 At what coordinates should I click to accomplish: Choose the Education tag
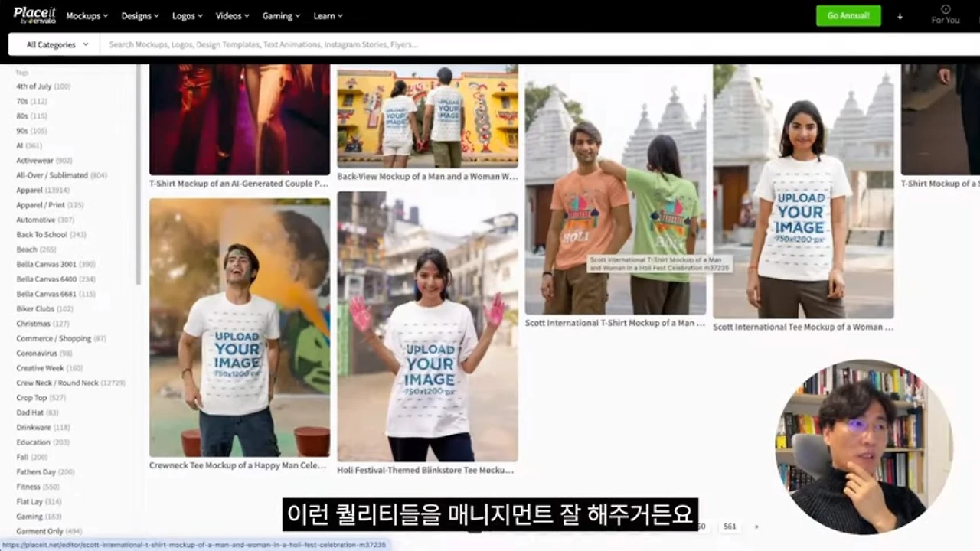tap(44, 442)
